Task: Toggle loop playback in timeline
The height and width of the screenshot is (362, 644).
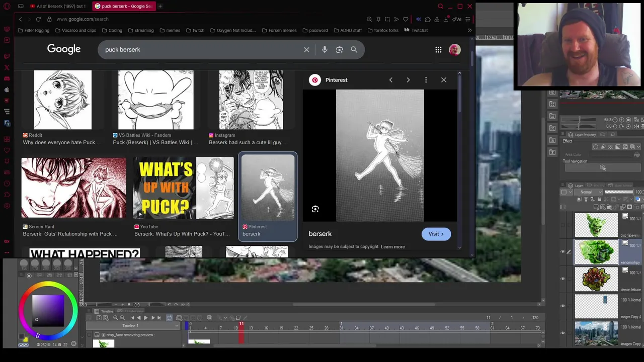Action: click(x=169, y=318)
